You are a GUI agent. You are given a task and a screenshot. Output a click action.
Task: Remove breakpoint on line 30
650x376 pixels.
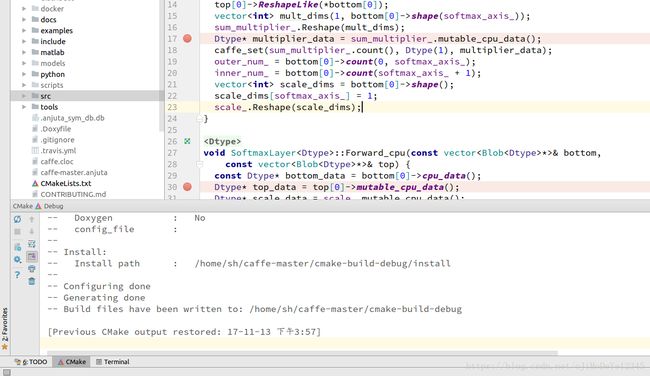pos(187,187)
